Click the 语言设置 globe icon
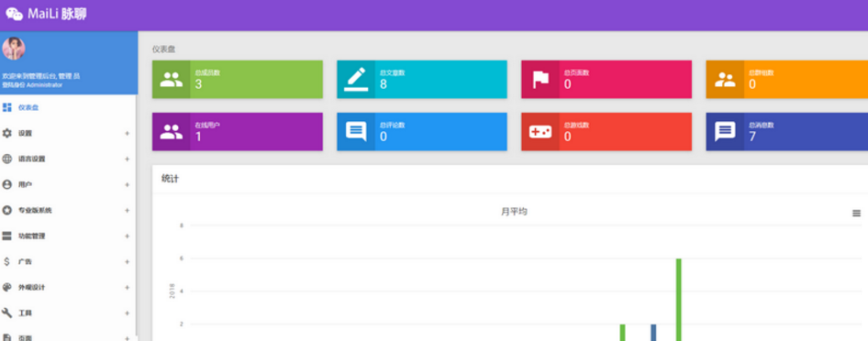The height and width of the screenshot is (341, 868). (7, 159)
